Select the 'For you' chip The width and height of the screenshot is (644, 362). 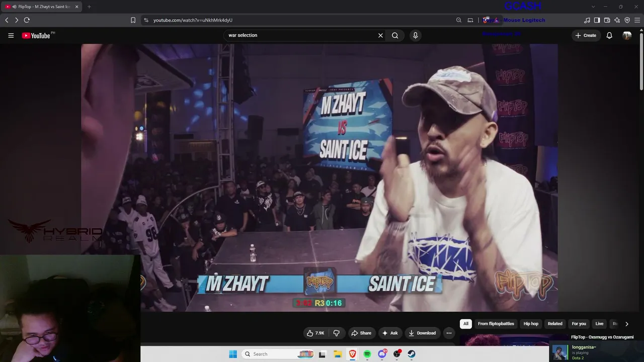[579, 324]
